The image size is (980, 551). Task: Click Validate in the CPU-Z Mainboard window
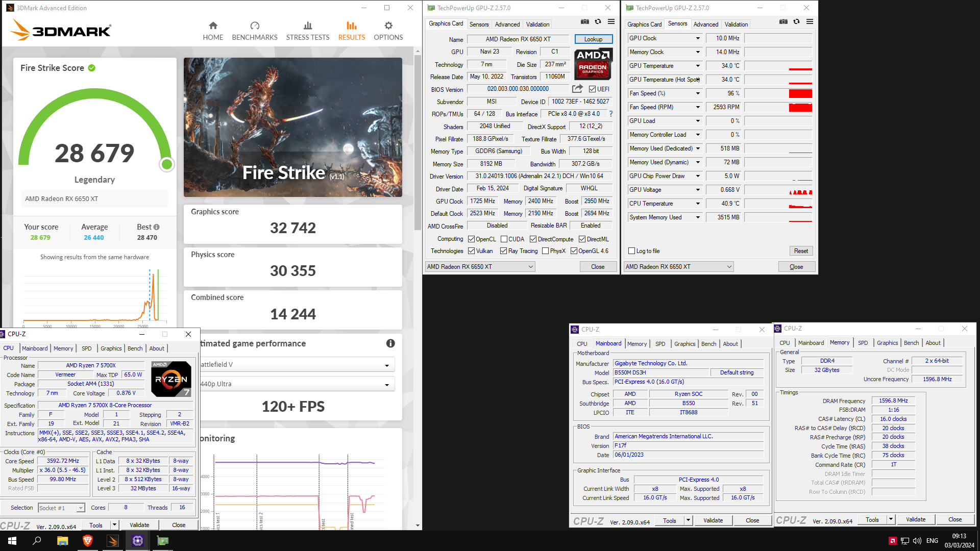pyautogui.click(x=713, y=520)
